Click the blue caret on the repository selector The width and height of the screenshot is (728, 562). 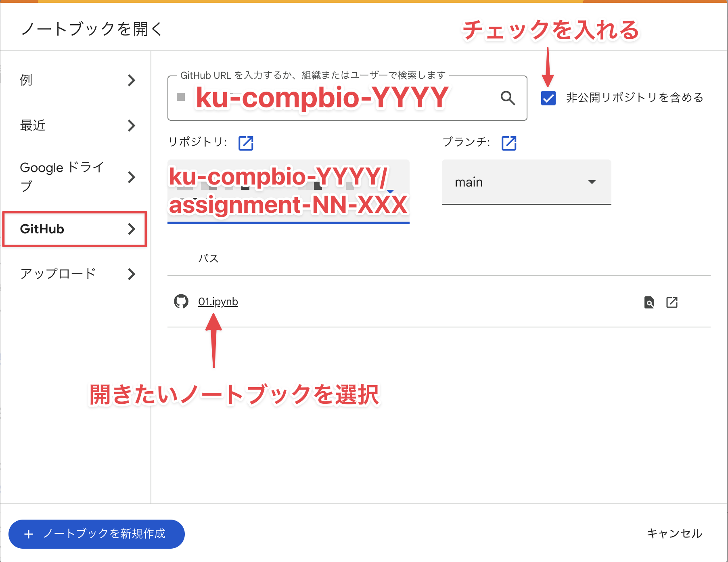389,191
